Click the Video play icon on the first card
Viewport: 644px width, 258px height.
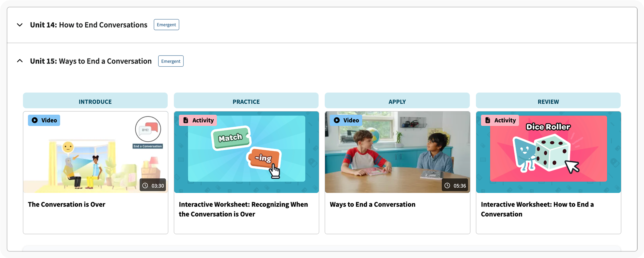[x=35, y=120]
